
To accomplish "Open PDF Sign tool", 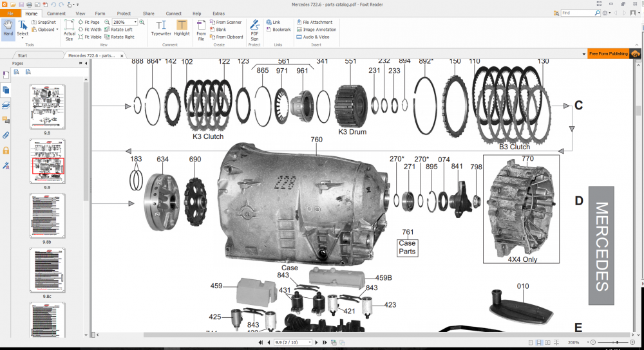I will tap(254, 30).
